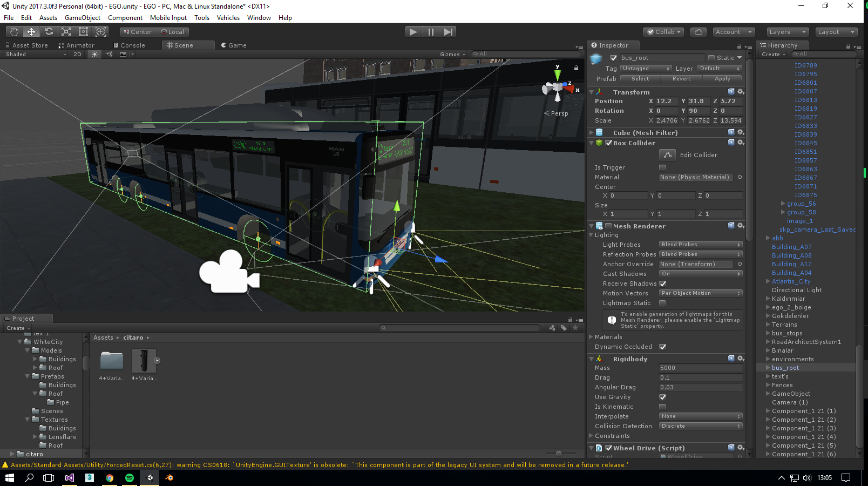Screen dimensions: 868x486
Task: Click the Play button
Action: click(x=413, y=32)
